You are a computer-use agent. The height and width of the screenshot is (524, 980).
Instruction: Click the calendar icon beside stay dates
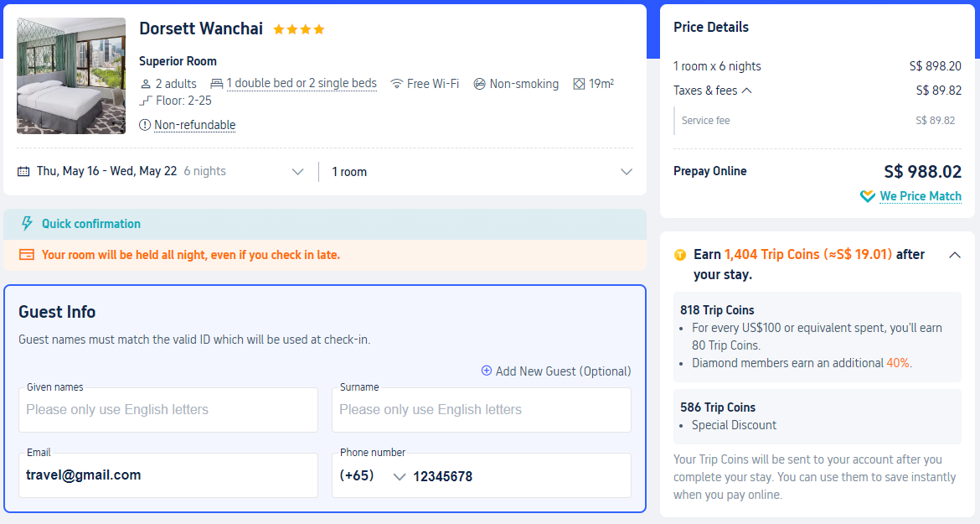23,171
